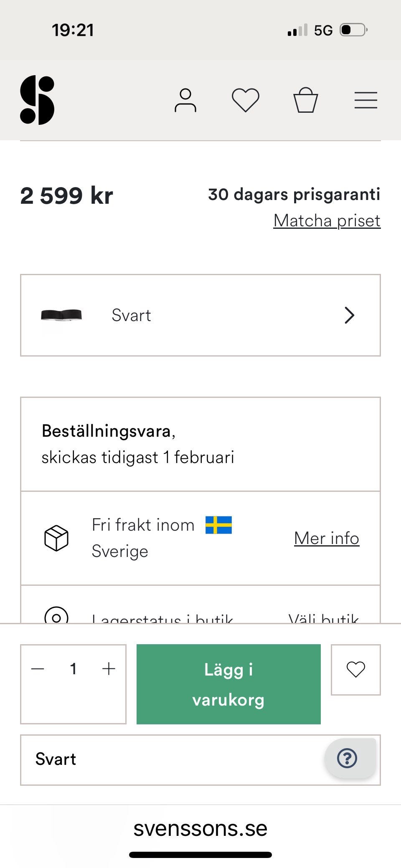Click the Mer info shipping link
401x868 pixels.
326,538
